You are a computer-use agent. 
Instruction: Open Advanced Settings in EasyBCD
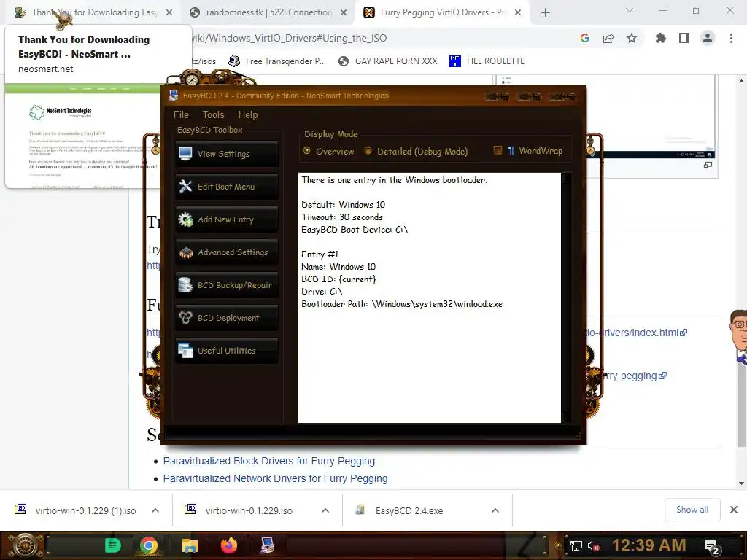point(227,252)
